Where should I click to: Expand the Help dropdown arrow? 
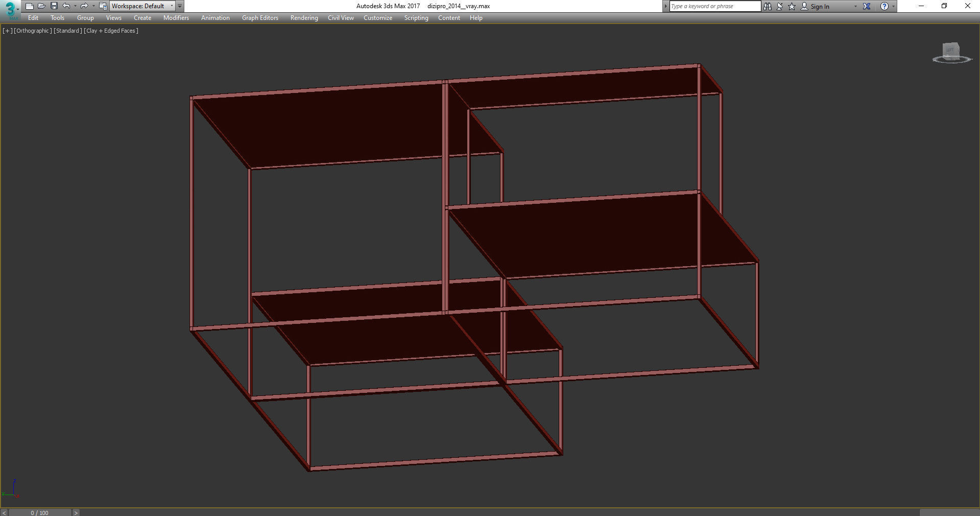click(893, 7)
